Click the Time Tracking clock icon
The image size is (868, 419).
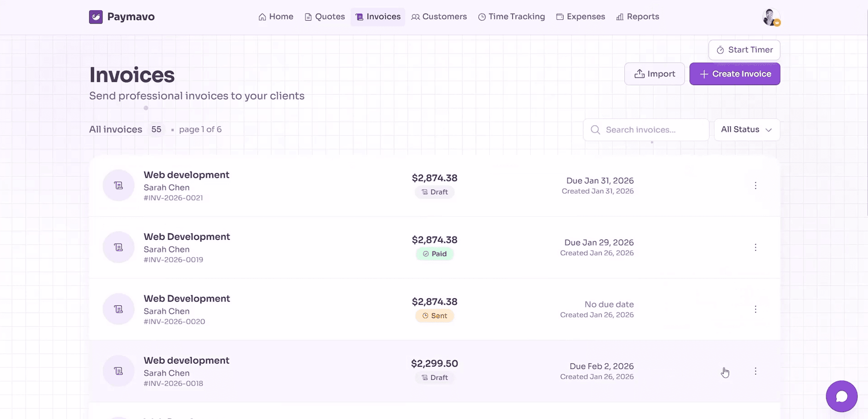(x=482, y=17)
